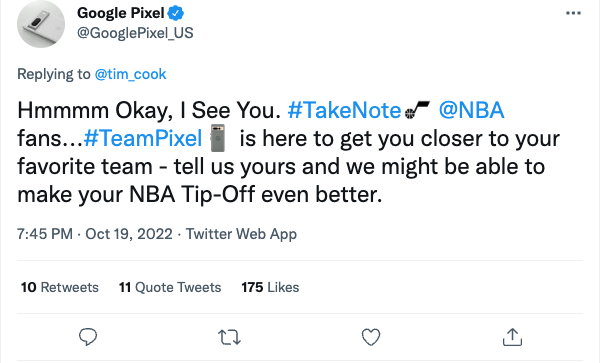Open the Google Pixel profile avatar
The height and width of the screenshot is (363, 600).
(41, 24)
